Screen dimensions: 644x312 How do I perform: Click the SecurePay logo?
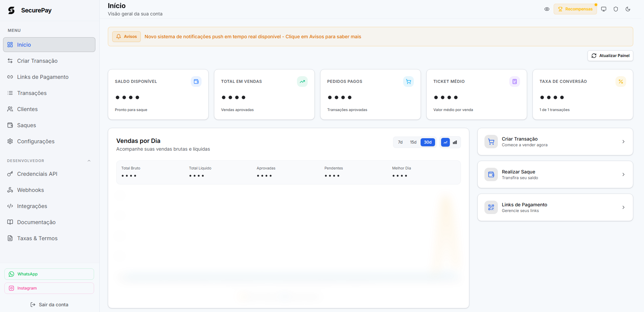30,10
